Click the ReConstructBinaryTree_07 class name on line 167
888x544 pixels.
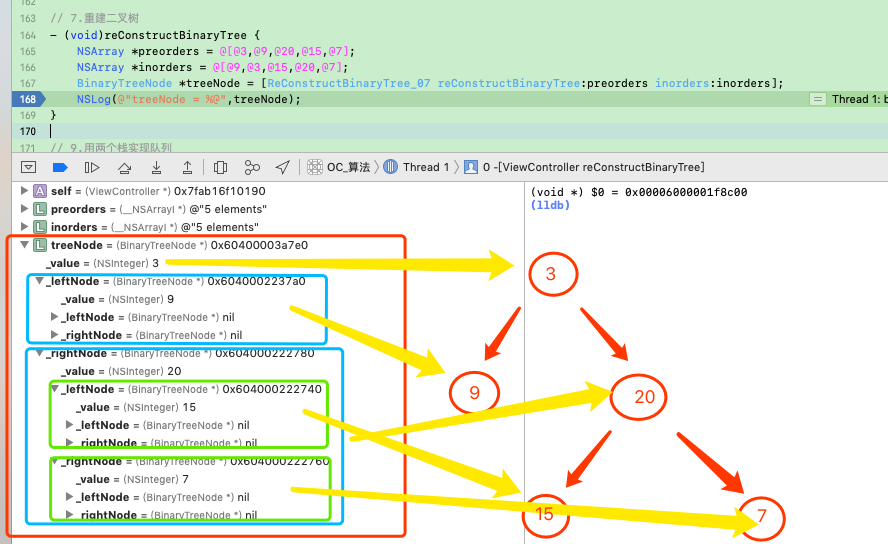348,83
